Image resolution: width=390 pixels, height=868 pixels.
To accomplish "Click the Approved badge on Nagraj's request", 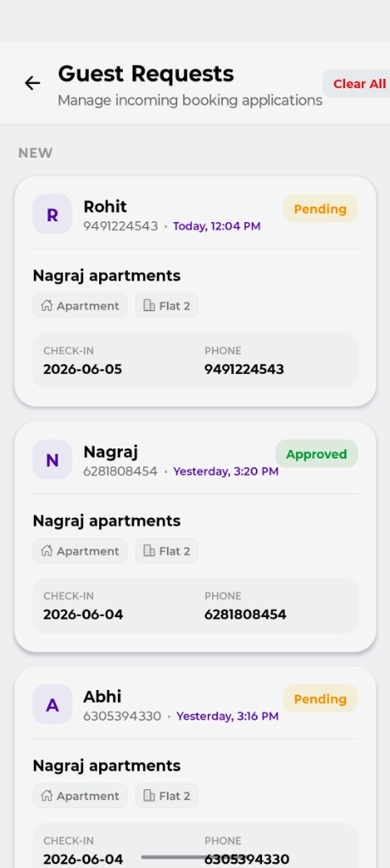I will 316,454.
